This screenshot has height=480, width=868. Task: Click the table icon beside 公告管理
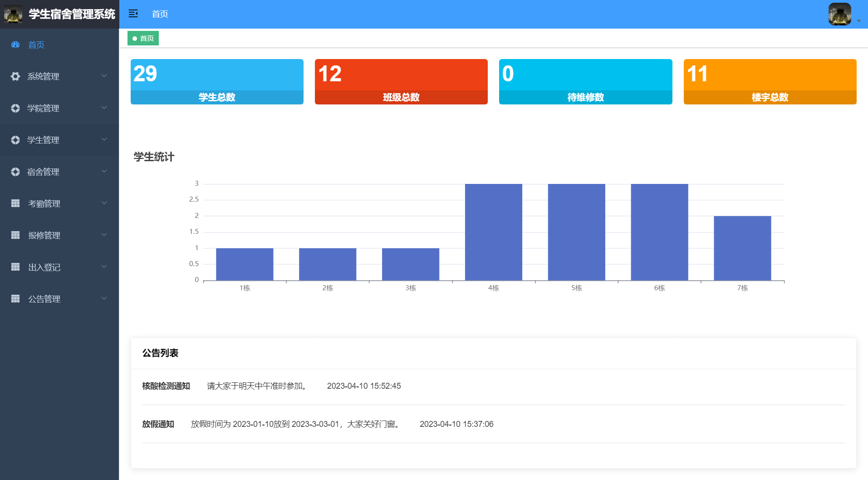[x=15, y=299]
